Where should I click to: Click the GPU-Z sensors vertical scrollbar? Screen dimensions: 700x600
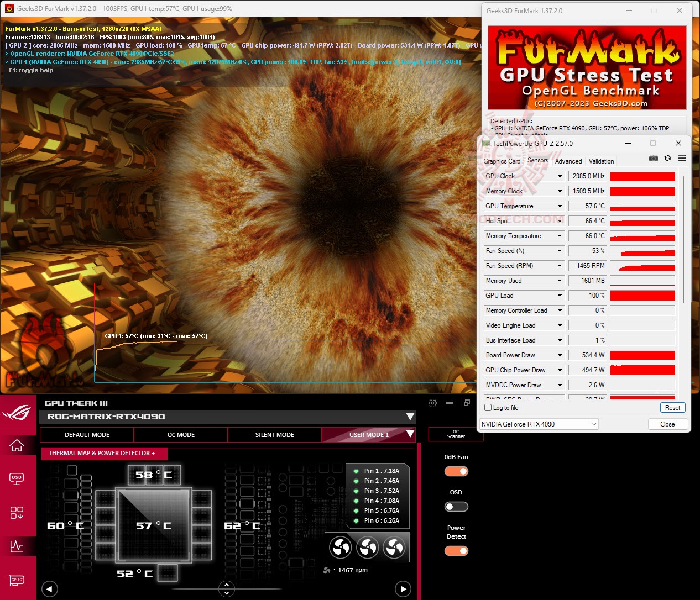pos(684,240)
